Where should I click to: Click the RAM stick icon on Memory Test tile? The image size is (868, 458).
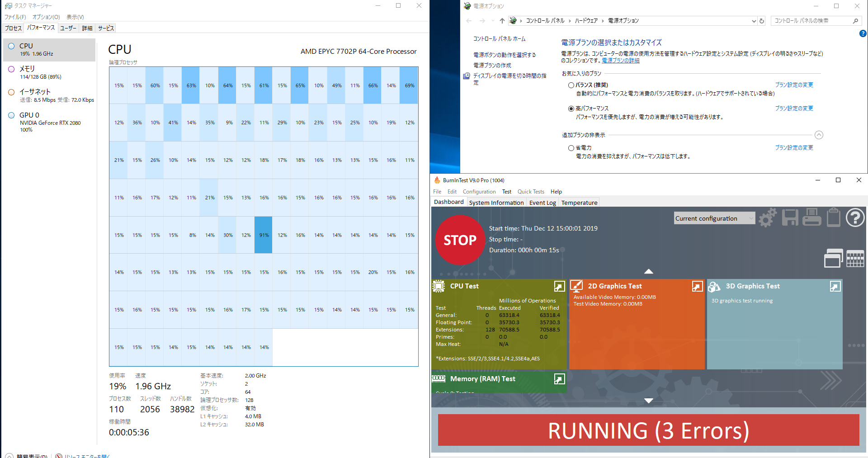[x=439, y=378]
